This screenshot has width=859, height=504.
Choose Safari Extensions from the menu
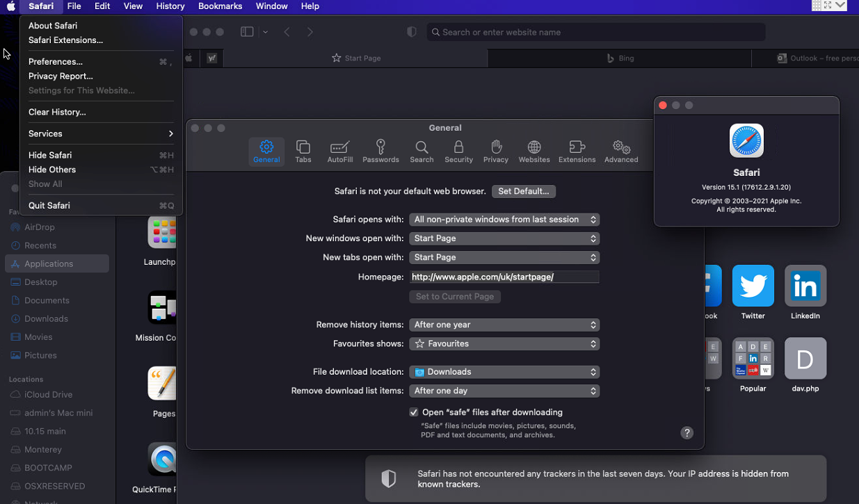click(x=101, y=40)
